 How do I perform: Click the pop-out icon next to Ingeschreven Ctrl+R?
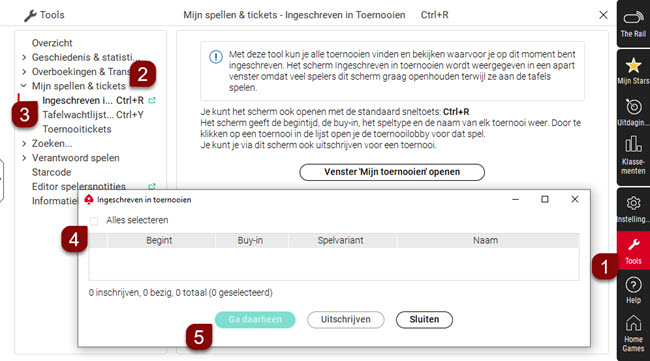point(152,100)
